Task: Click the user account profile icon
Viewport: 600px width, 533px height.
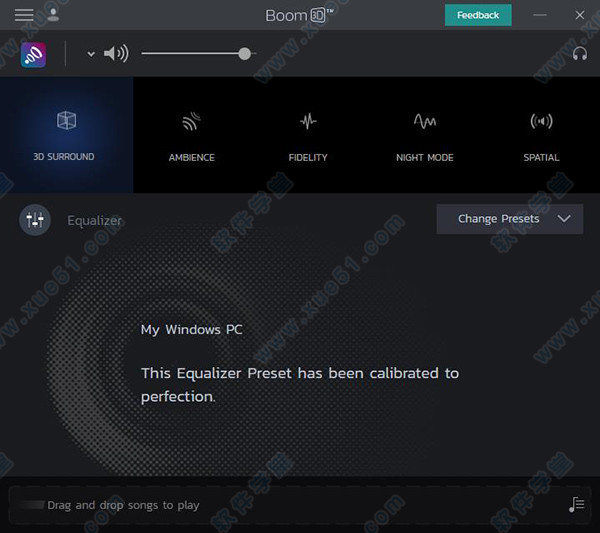Action: [52, 15]
